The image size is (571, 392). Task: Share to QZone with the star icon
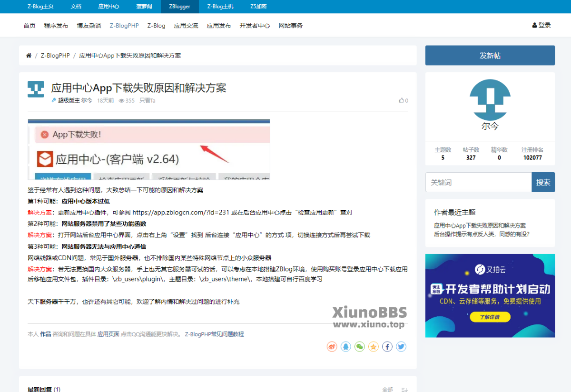pos(374,347)
